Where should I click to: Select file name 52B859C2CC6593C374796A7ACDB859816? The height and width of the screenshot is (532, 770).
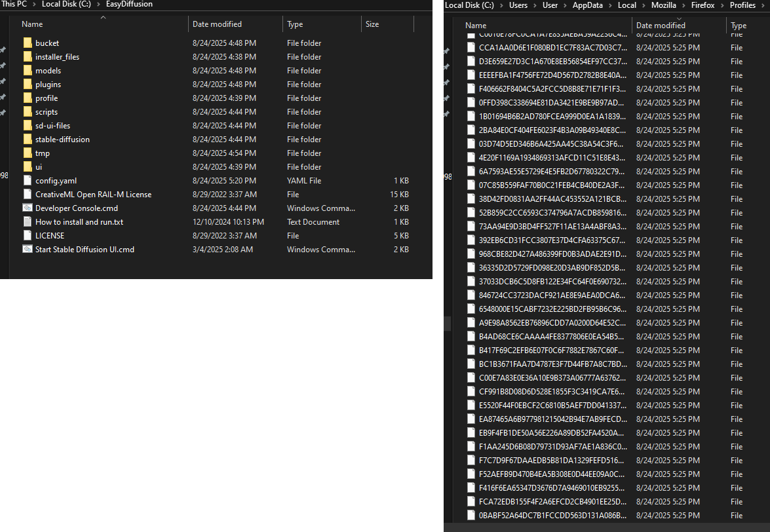pyautogui.click(x=552, y=212)
